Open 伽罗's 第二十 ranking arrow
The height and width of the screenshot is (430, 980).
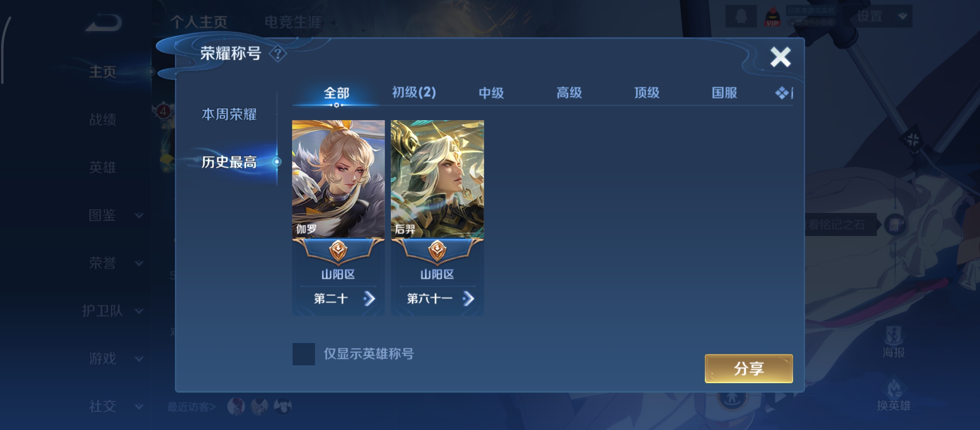[x=369, y=298]
